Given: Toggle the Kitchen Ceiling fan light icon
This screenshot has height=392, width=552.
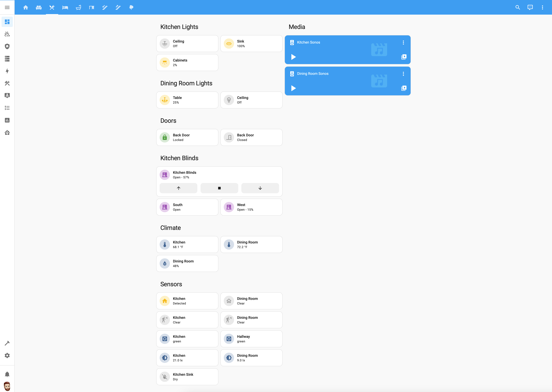Looking at the screenshot, I should (x=165, y=44).
